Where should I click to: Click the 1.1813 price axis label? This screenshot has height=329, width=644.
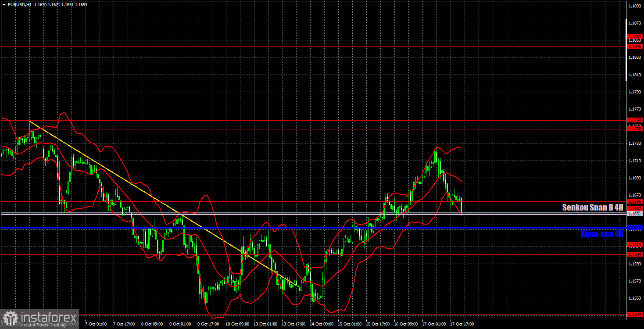coord(635,75)
